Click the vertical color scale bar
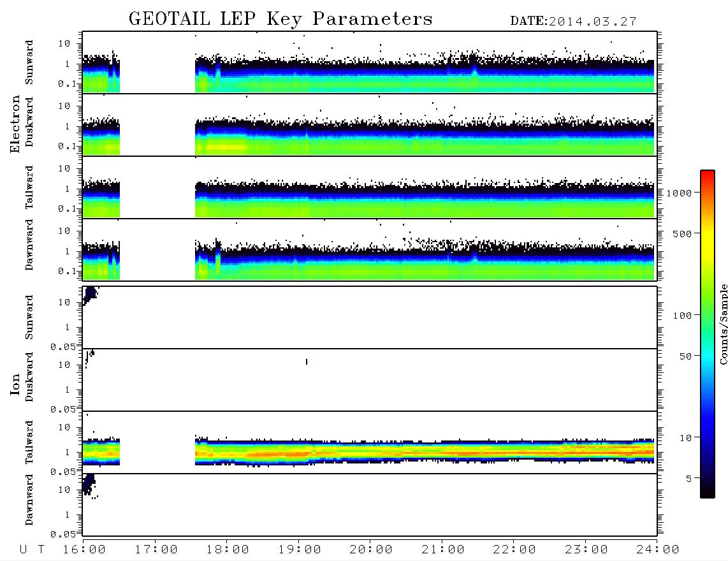The width and height of the screenshot is (728, 561). click(707, 334)
